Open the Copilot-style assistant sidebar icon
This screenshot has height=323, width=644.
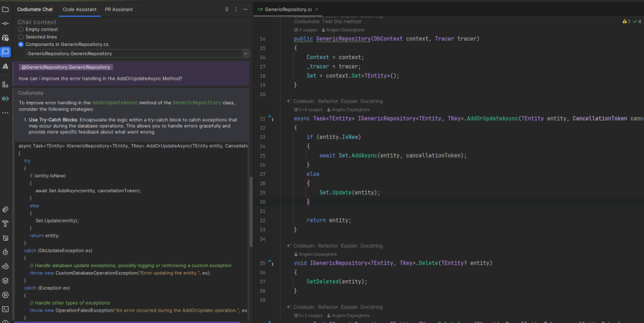coord(5,38)
